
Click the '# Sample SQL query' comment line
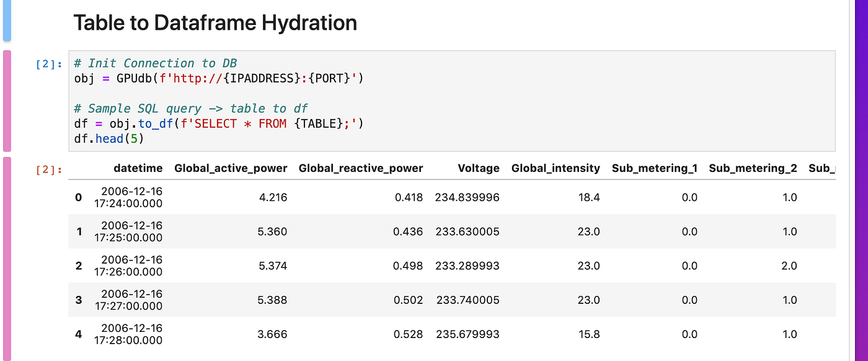click(x=191, y=109)
